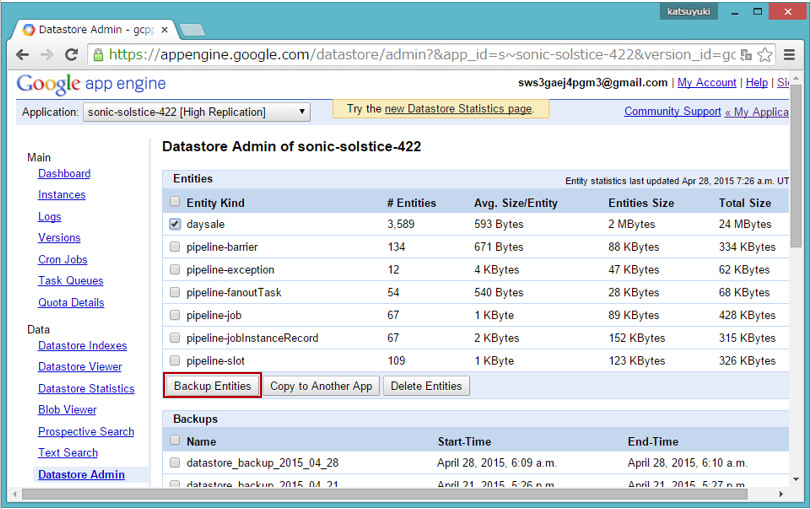
Task: Open the Application selector dropdown
Action: click(197, 112)
